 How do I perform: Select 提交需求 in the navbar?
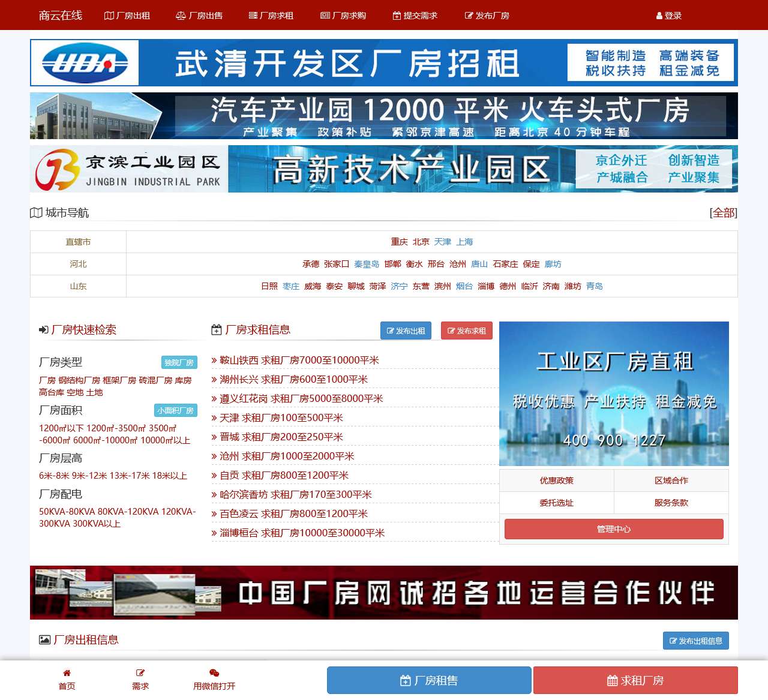[x=415, y=16]
